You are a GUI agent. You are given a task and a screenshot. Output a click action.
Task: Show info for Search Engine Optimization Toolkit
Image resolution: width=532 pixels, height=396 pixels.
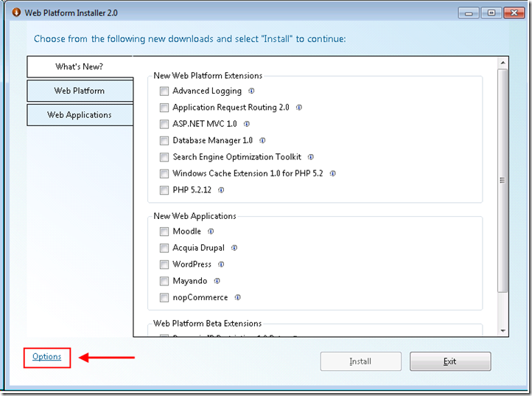pyautogui.click(x=311, y=157)
